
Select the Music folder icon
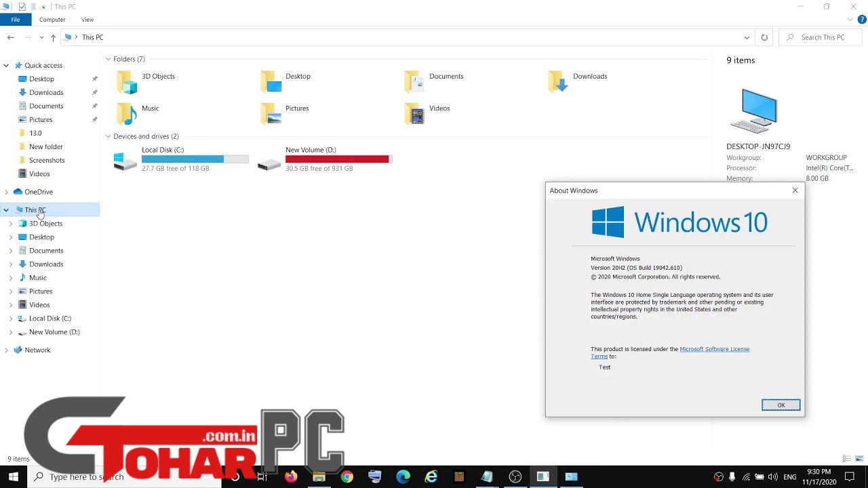click(127, 113)
